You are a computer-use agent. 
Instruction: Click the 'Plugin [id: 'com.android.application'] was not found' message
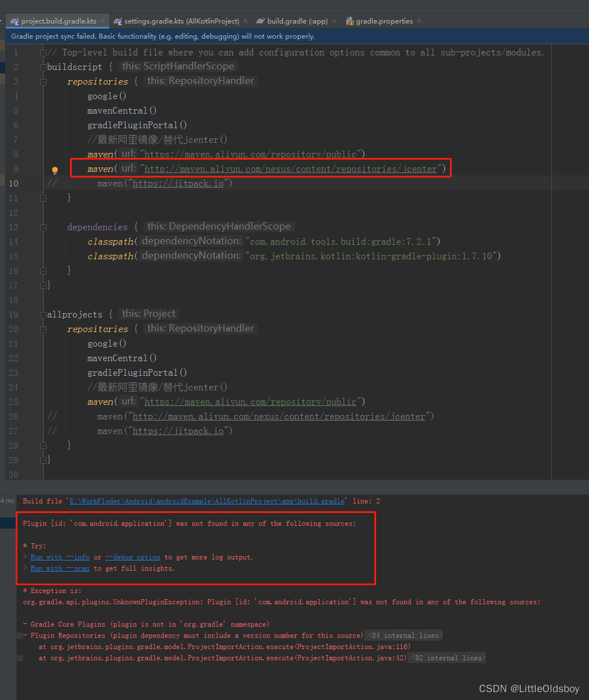[189, 524]
